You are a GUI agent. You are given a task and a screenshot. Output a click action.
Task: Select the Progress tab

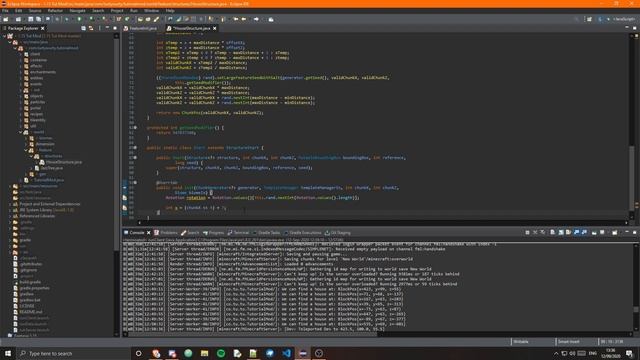point(213,233)
